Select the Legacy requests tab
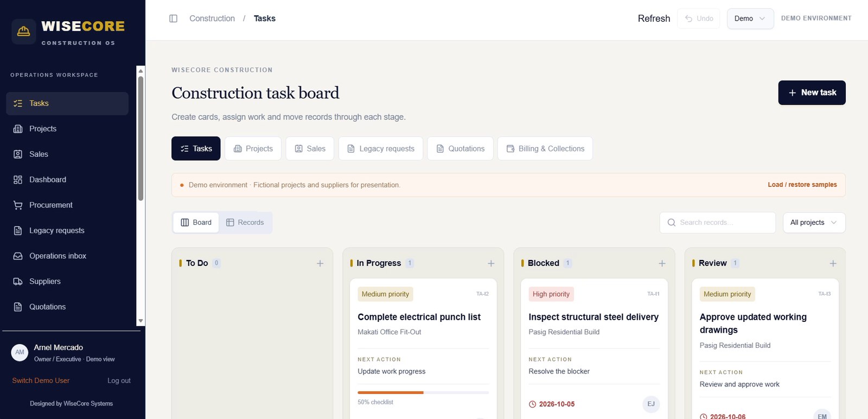The width and height of the screenshot is (868, 419). point(381,149)
